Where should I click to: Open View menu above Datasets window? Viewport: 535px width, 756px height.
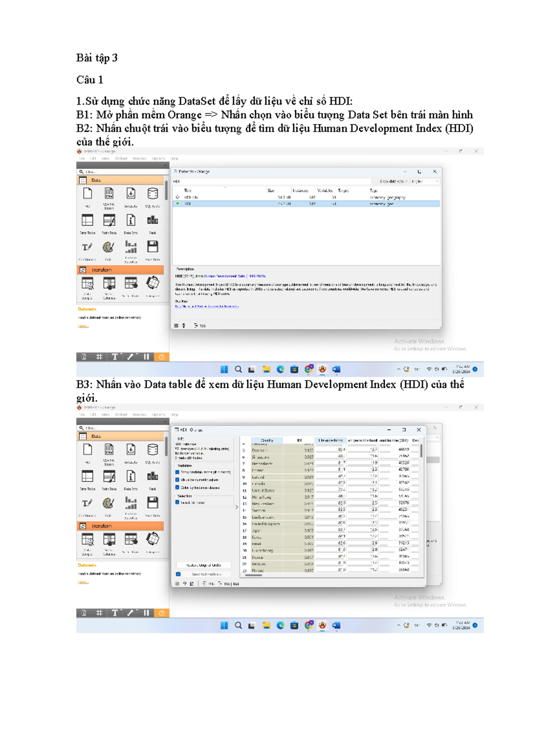click(x=106, y=158)
